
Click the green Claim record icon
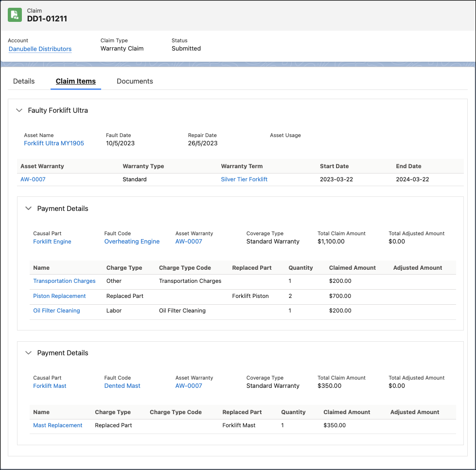coord(15,15)
